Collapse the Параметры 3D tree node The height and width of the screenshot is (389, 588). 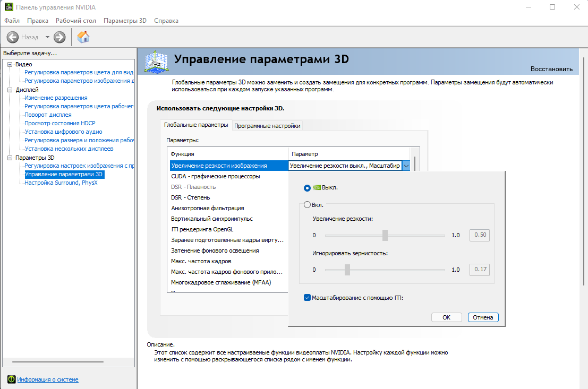(10, 158)
